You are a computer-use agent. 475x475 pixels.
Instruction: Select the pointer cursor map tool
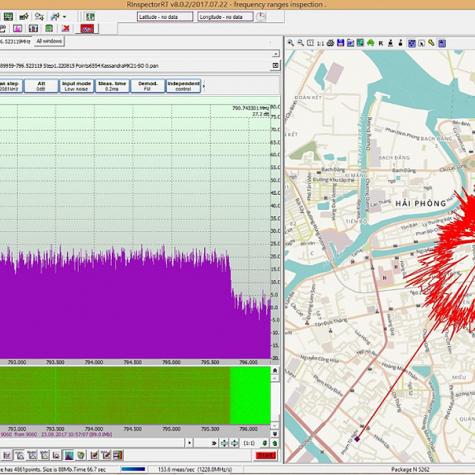pos(422,43)
